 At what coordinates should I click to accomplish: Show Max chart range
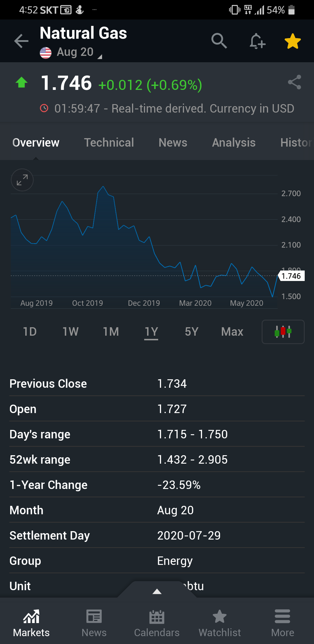click(232, 332)
